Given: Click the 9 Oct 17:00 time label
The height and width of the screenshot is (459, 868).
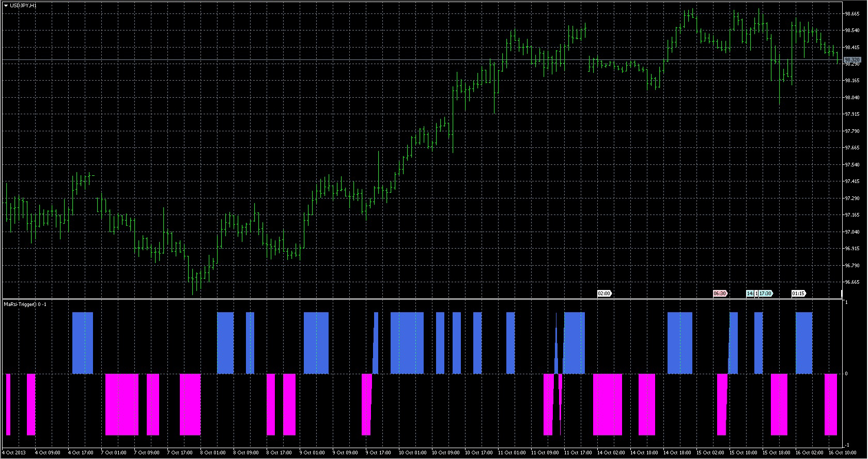Looking at the screenshot, I should pyautogui.click(x=378, y=453).
